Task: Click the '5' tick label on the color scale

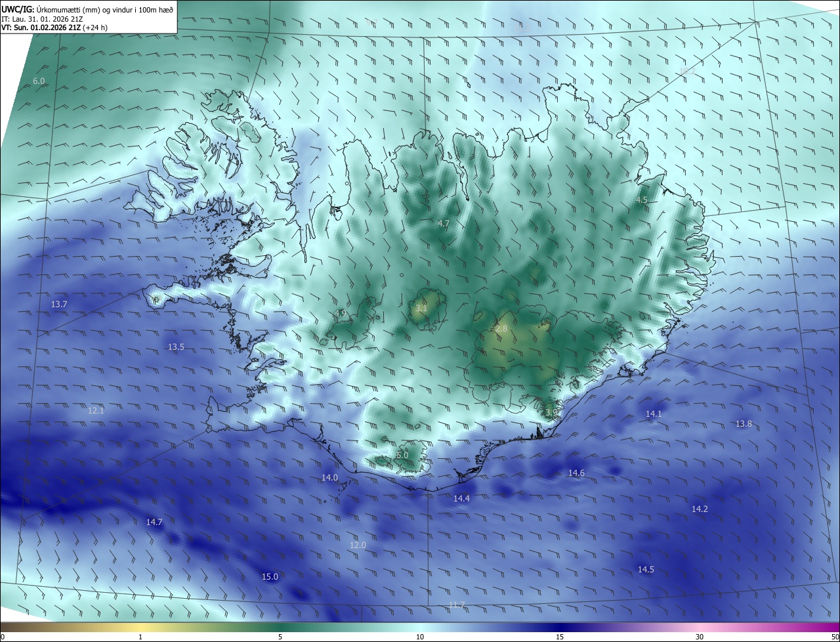Action: (x=280, y=637)
